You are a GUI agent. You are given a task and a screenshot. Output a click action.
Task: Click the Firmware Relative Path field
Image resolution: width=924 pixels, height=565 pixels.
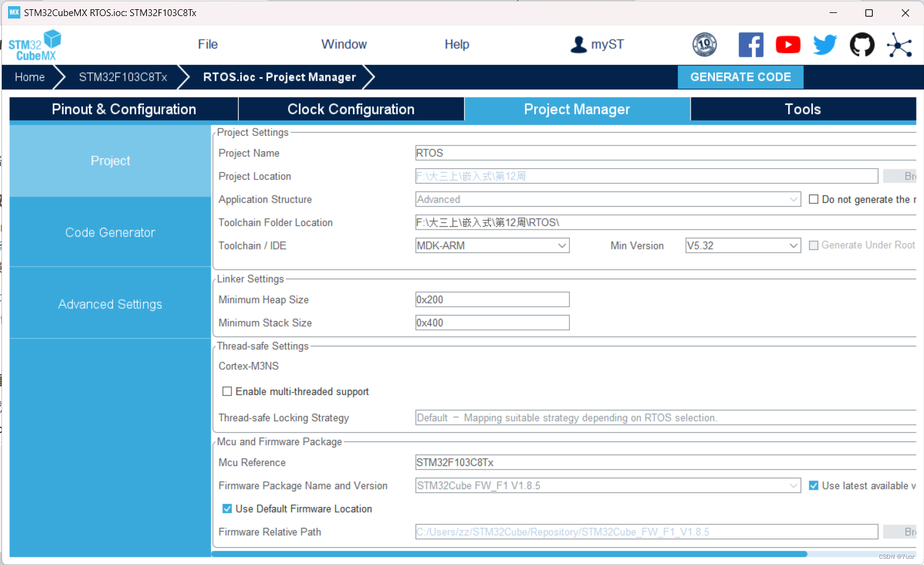tap(646, 532)
